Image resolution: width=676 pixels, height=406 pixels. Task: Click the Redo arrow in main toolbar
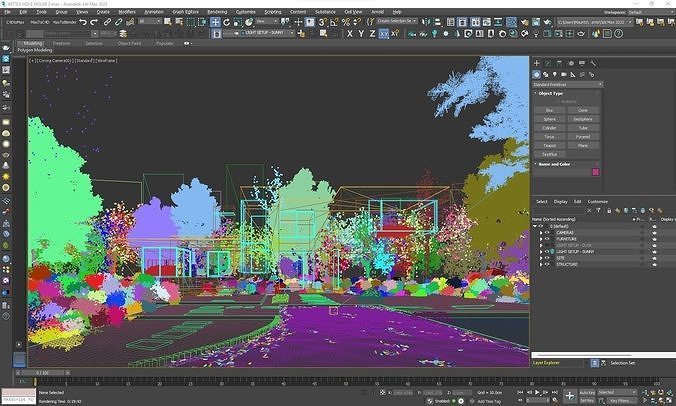(94, 22)
